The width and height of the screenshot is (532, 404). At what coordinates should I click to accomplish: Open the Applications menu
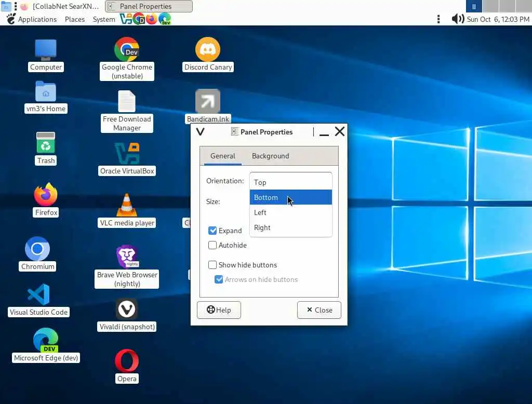point(37,19)
